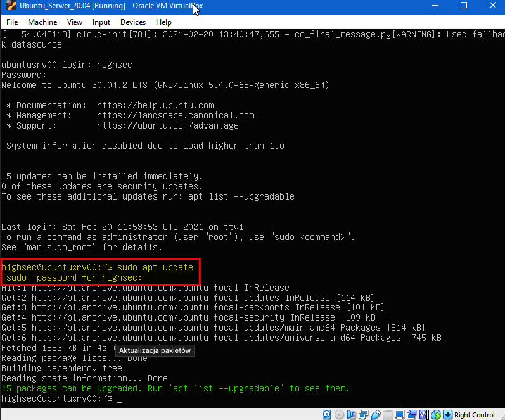Click the mouse integration status icon
This screenshot has height=420, width=505.
point(435,415)
